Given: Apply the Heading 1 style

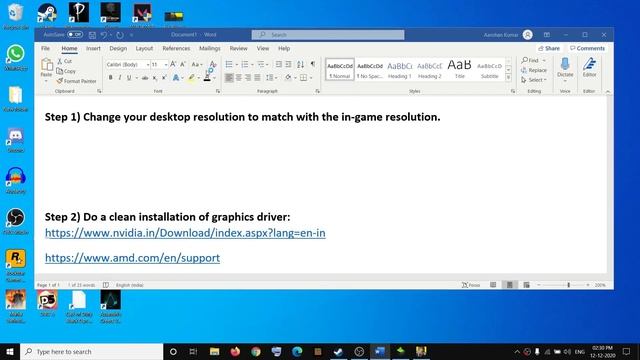Looking at the screenshot, I should (400, 69).
